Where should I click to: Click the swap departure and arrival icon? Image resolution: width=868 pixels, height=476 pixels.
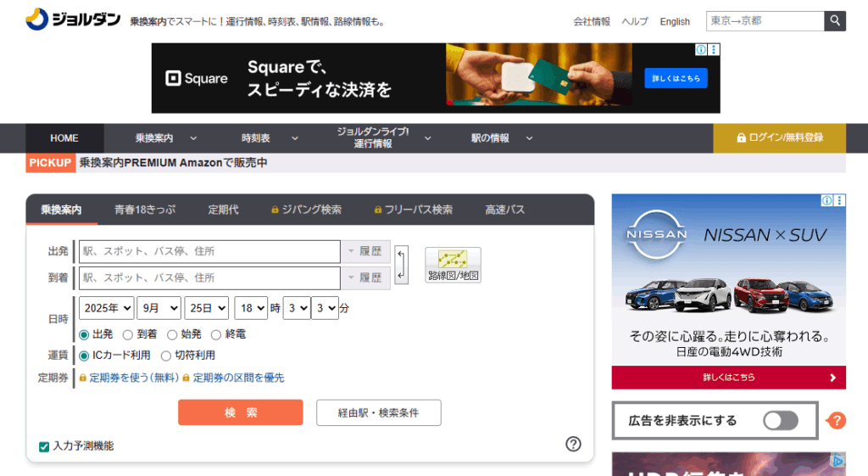pyautogui.click(x=402, y=265)
